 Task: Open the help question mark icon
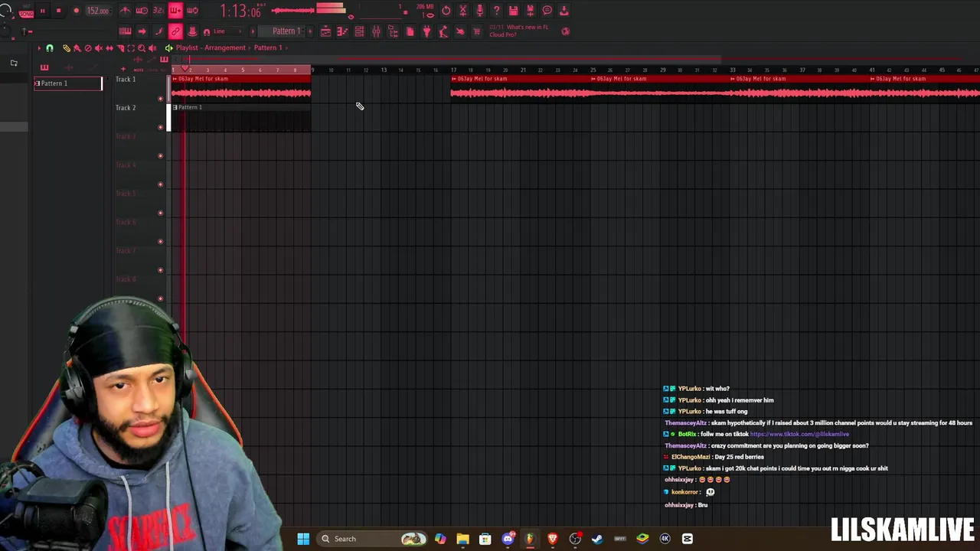[496, 11]
